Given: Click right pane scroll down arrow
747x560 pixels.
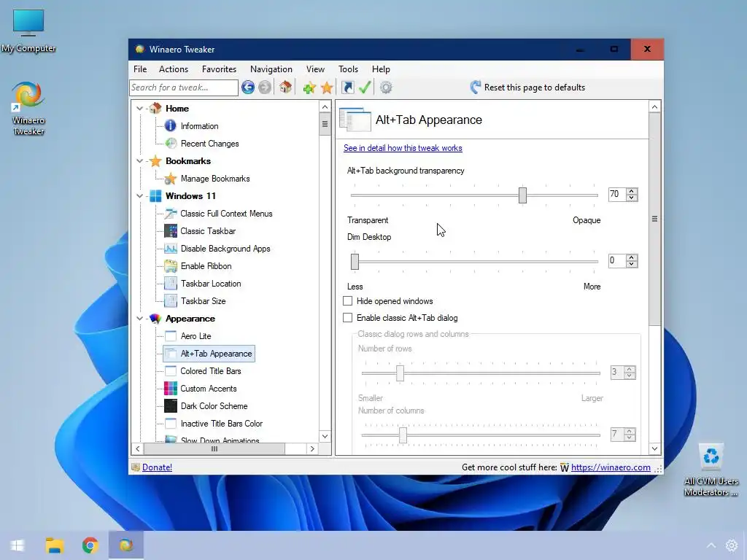Looking at the screenshot, I should [654, 448].
